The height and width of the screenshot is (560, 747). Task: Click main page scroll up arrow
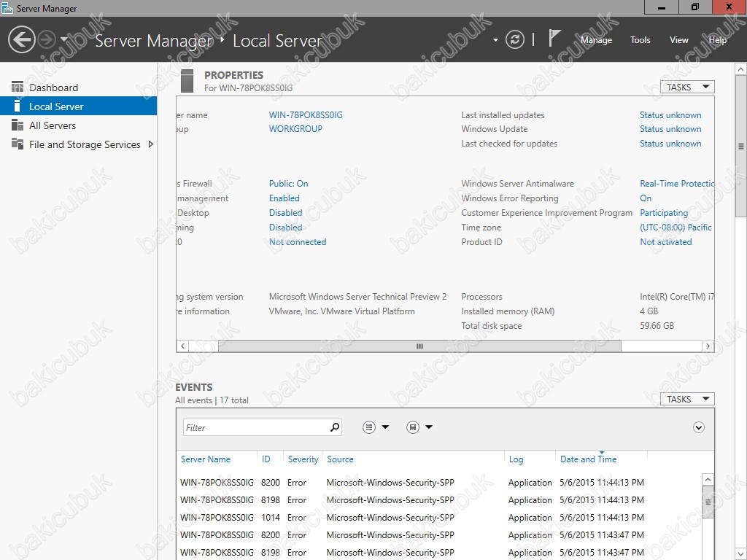coord(741,69)
